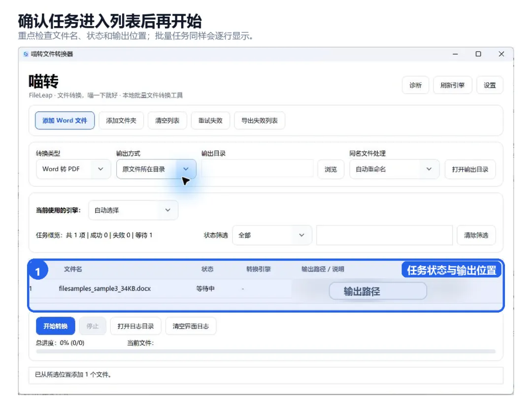Open the 同名文件处理 自动重命名 dropdown
The width and height of the screenshot is (532, 413).
tap(395, 169)
